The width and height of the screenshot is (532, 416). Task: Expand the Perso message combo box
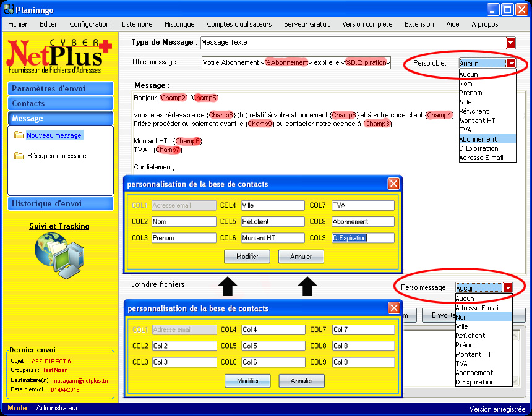pyautogui.click(x=507, y=287)
